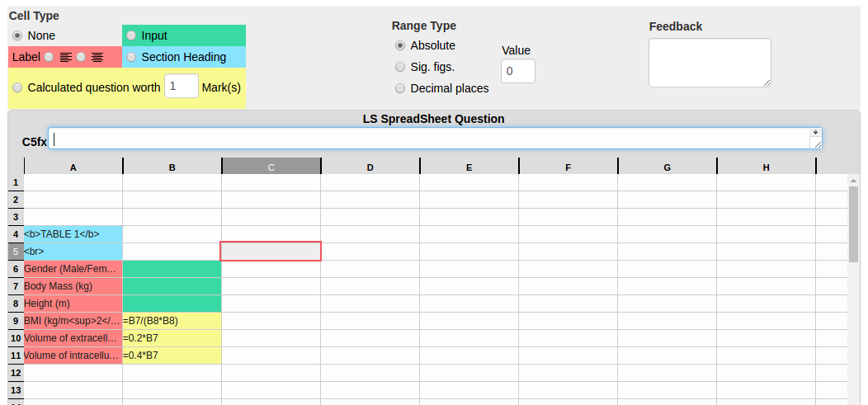
Task: Select column C header
Action: tap(271, 167)
